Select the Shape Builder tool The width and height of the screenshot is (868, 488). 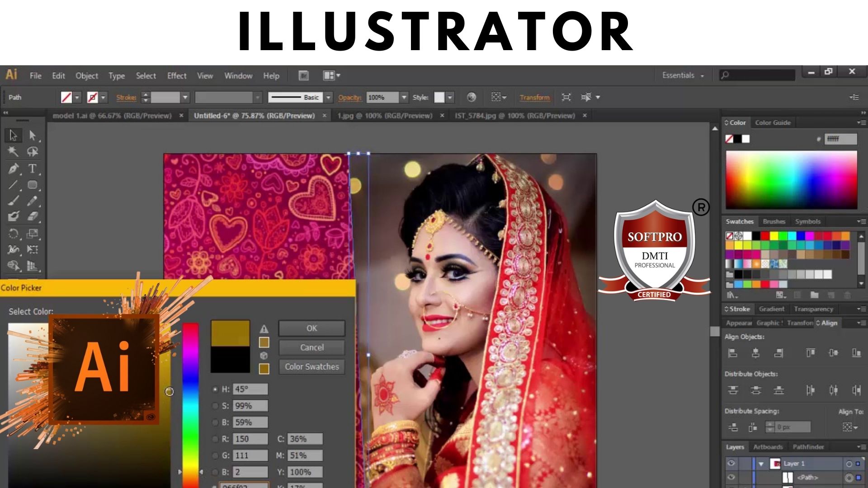(13, 265)
